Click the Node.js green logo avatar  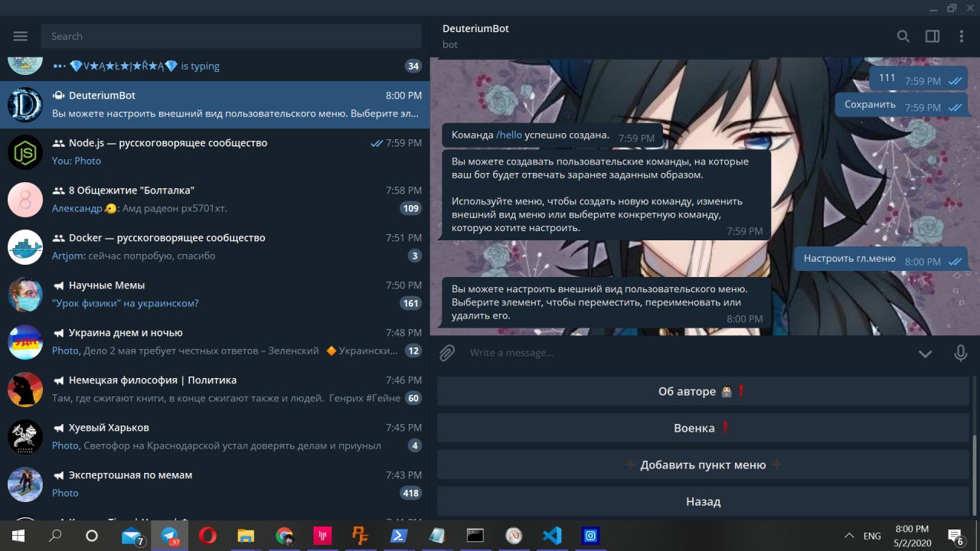coord(25,152)
